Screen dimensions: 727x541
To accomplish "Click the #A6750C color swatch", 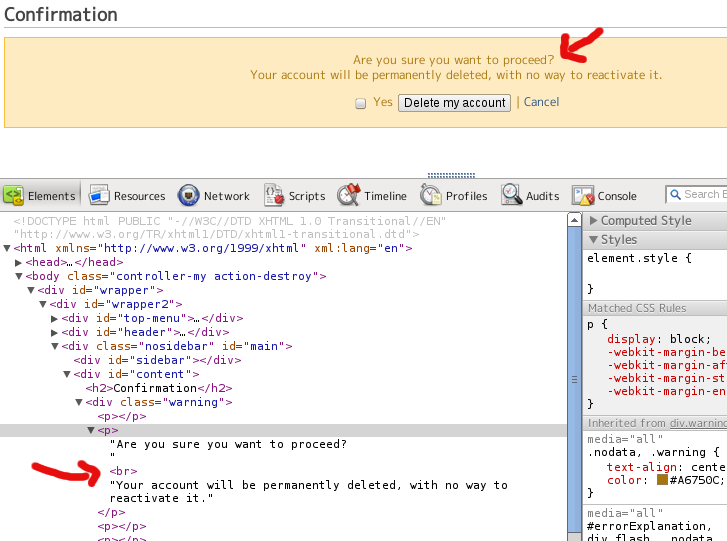I will 662,479.
